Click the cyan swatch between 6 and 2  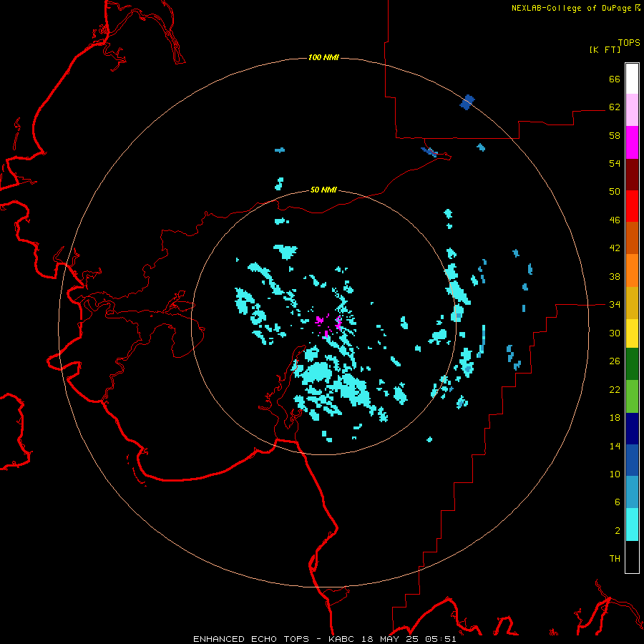coord(632,525)
